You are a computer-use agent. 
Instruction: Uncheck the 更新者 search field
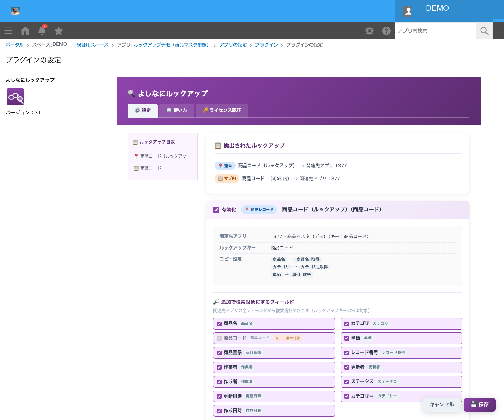click(x=346, y=367)
